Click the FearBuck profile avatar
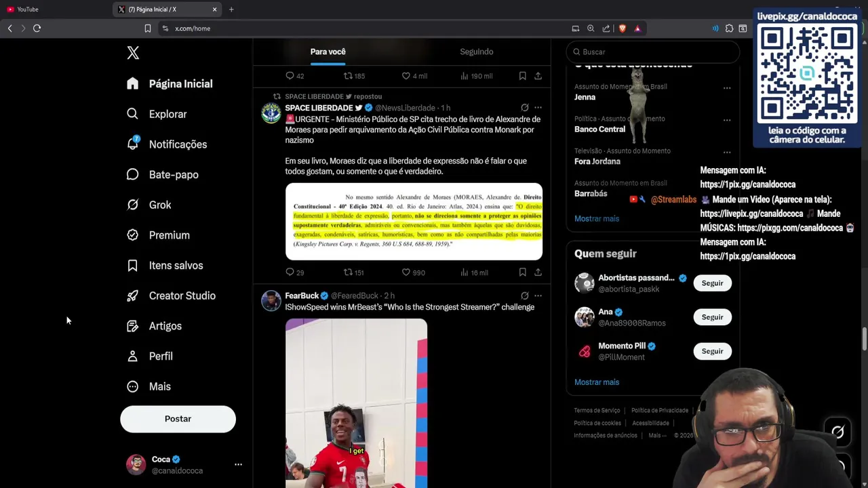 (271, 300)
